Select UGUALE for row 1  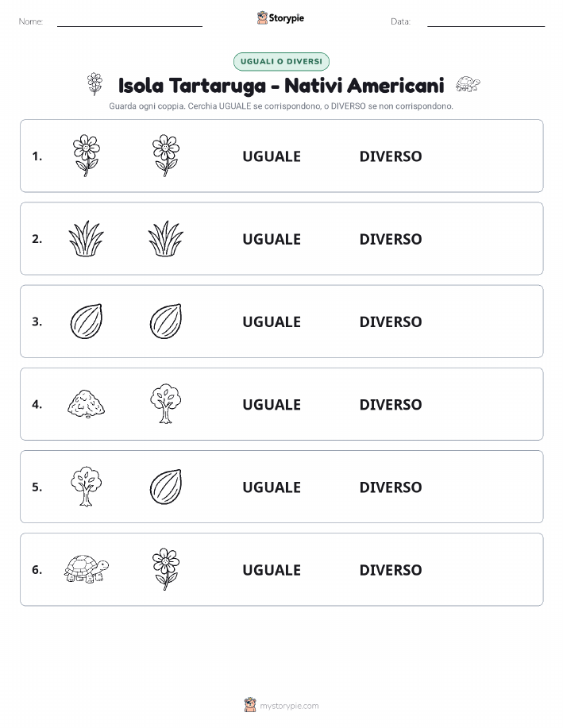tap(272, 156)
